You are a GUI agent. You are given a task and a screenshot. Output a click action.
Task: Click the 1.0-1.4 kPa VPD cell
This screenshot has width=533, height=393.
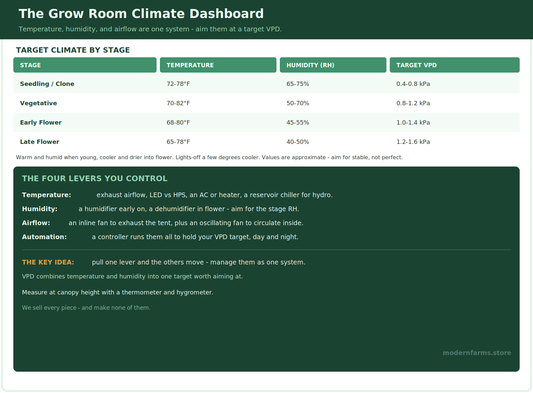[x=413, y=122]
